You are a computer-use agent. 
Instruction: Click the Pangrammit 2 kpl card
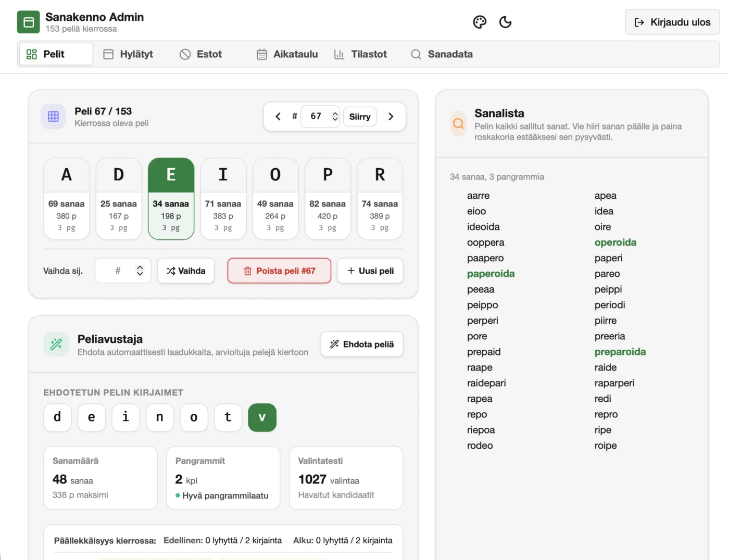click(x=223, y=478)
